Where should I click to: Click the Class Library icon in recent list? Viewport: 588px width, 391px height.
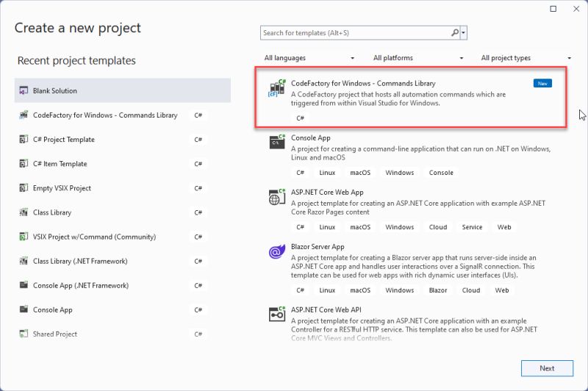(24, 212)
